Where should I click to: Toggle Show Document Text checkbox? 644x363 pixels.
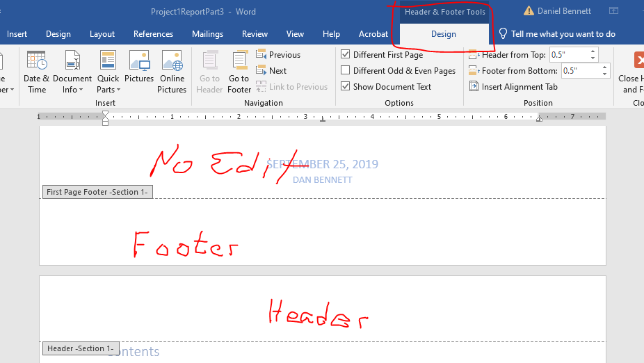[x=346, y=87]
